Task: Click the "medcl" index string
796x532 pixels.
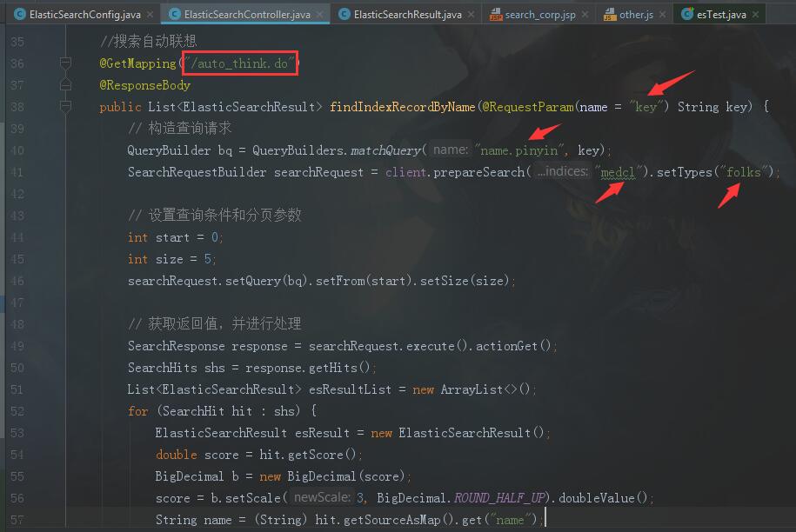Action: pos(618,172)
